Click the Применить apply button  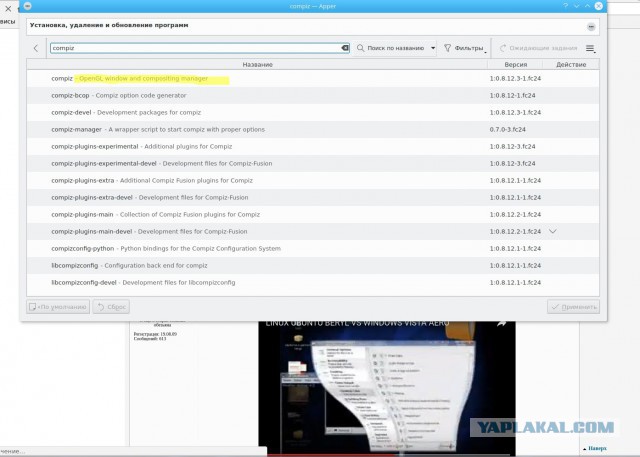(x=573, y=307)
